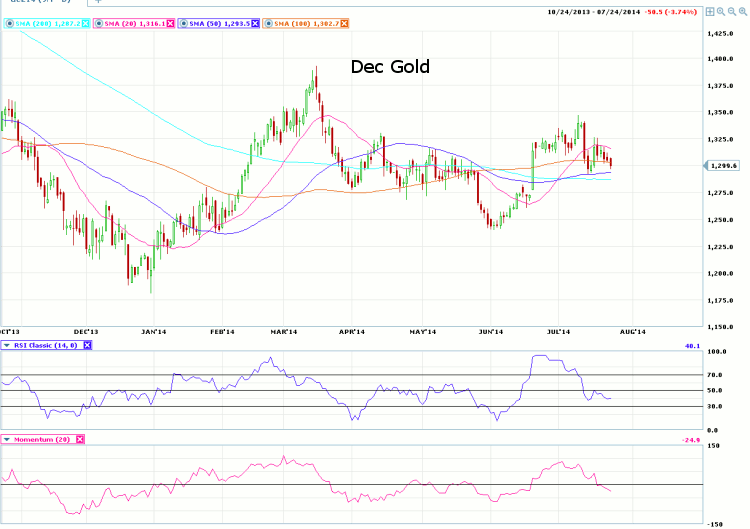Remove the SMA (200) indicator overlay
Screen dimensions: 750x529
pyautogui.click(x=85, y=22)
